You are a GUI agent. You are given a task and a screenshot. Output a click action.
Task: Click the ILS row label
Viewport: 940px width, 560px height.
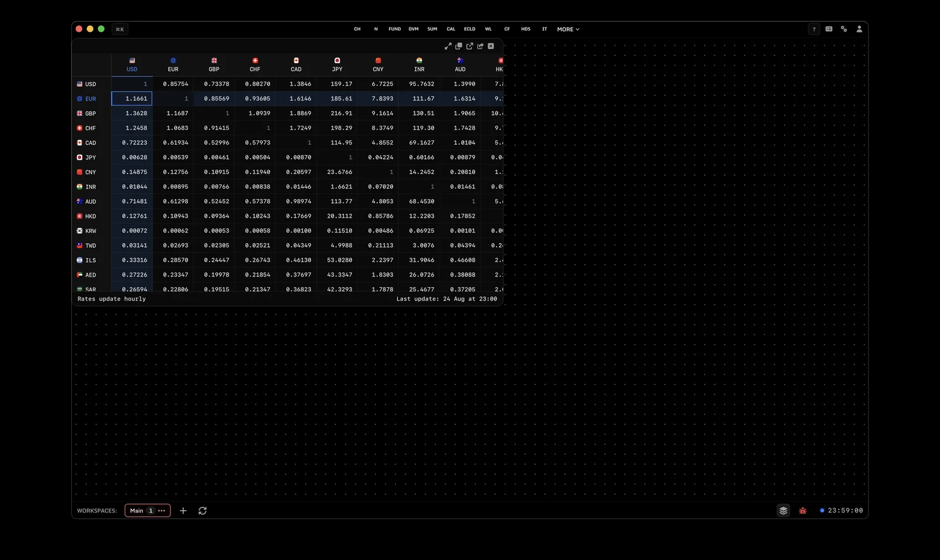pos(92,260)
